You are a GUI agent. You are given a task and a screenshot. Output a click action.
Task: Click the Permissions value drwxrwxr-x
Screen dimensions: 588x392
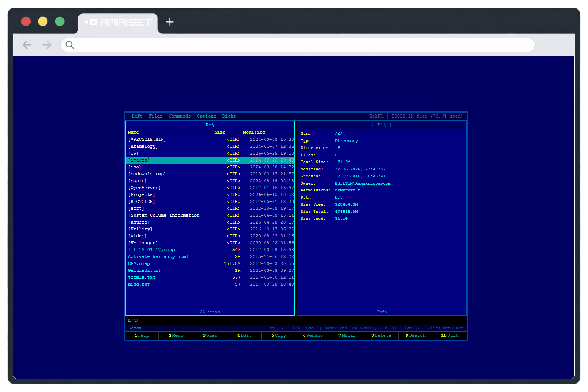pos(348,190)
